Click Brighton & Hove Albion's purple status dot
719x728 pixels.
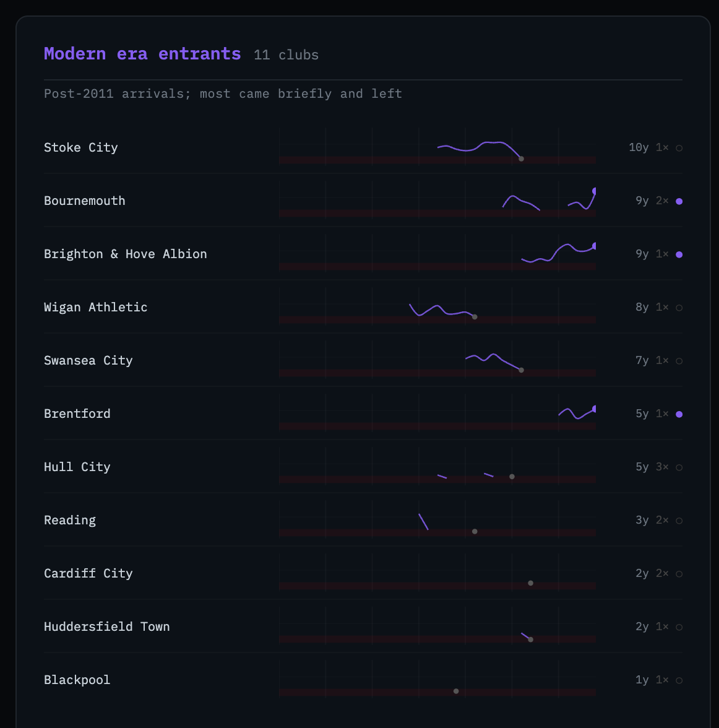[x=679, y=254]
